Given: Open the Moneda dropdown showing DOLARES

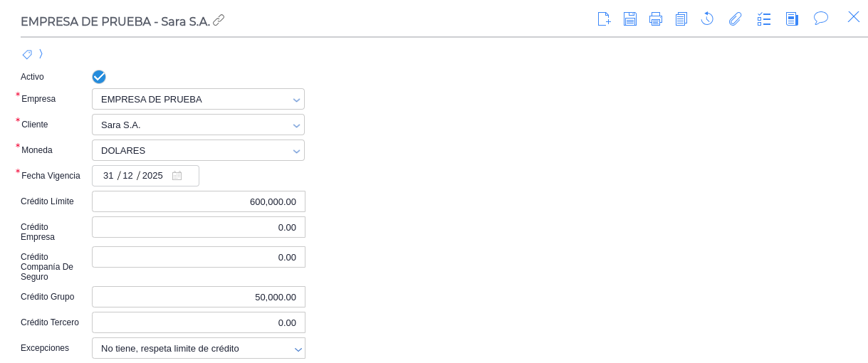Looking at the screenshot, I should (x=296, y=151).
